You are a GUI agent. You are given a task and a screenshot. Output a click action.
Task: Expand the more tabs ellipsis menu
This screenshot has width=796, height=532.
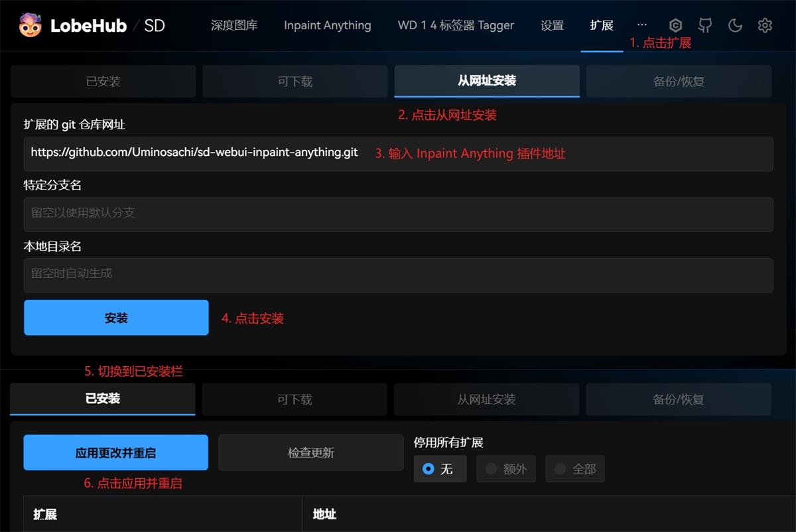[x=641, y=25]
